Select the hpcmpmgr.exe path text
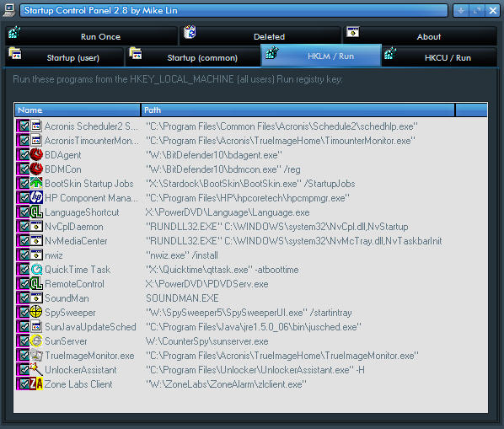The height and width of the screenshot is (429, 504). (x=248, y=197)
